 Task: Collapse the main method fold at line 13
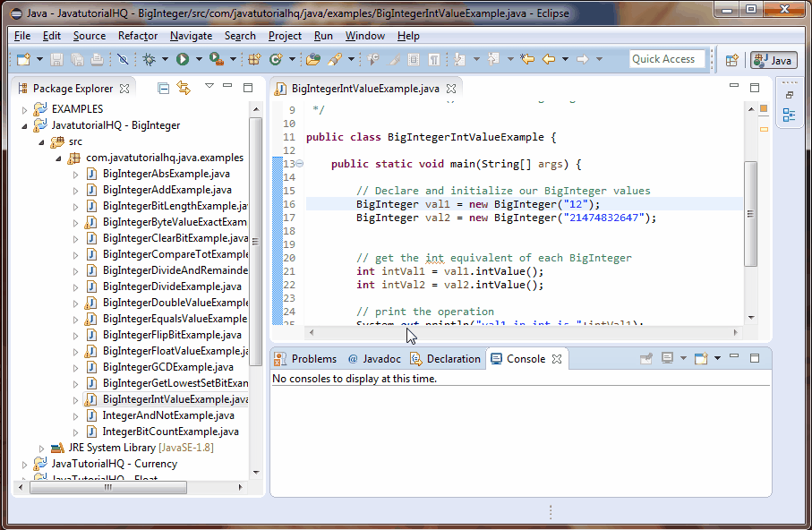pos(299,164)
